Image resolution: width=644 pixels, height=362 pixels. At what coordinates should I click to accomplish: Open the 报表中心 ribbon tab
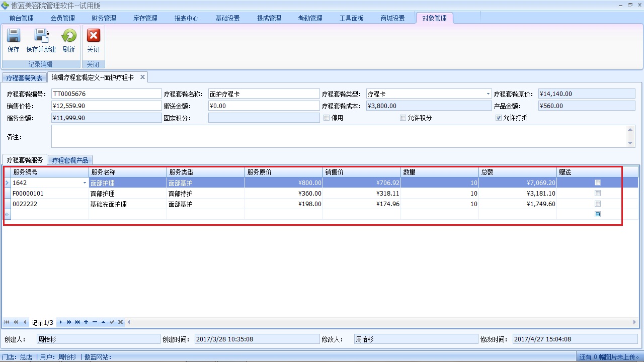coord(186,18)
